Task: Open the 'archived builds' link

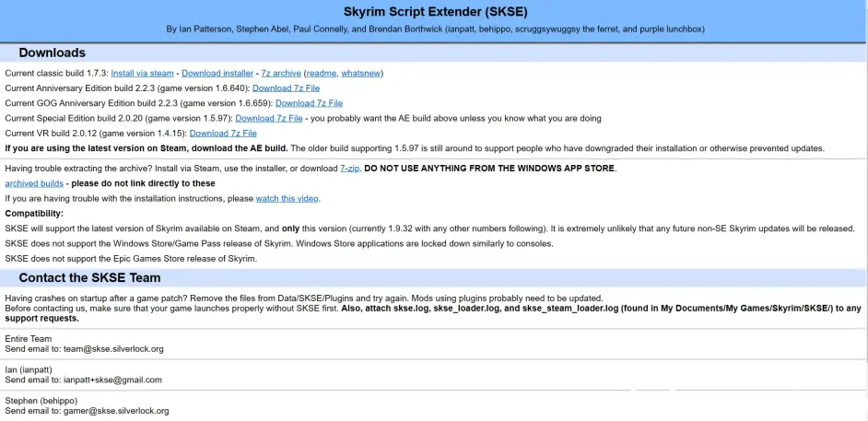Action: pos(34,183)
